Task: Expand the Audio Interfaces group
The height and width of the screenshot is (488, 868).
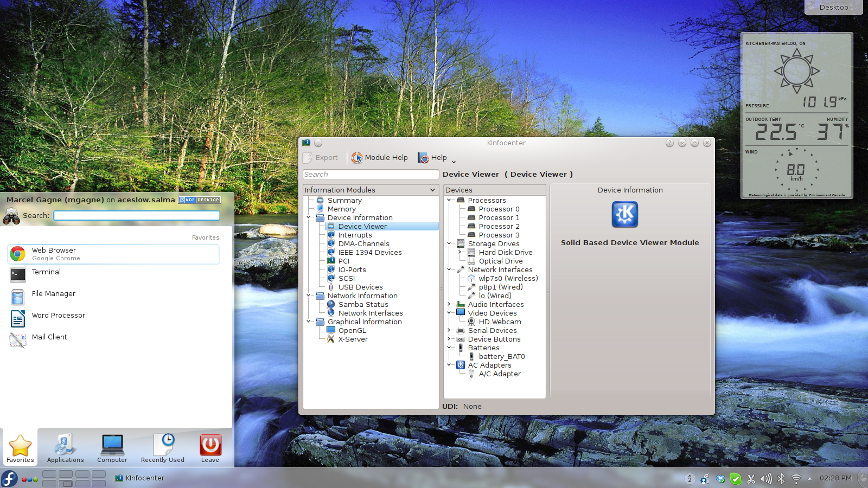Action: tap(449, 305)
